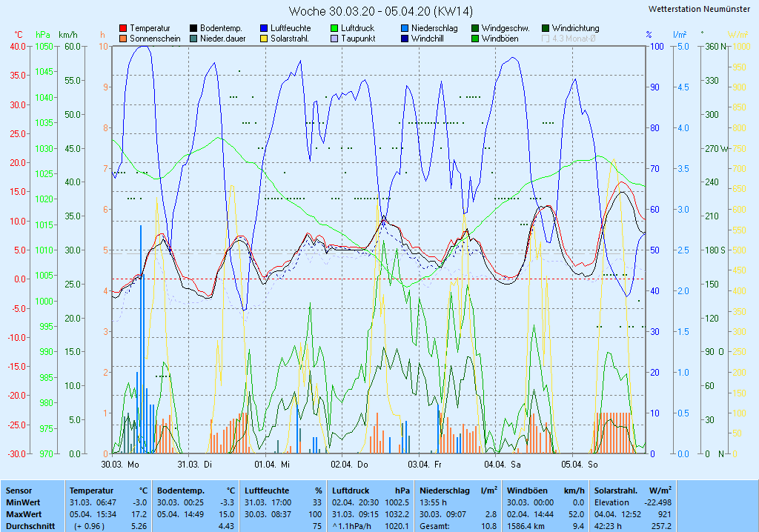Screen dimensions: 759x532
Task: Click the black Bodentemp. legend box
Action: (193, 28)
